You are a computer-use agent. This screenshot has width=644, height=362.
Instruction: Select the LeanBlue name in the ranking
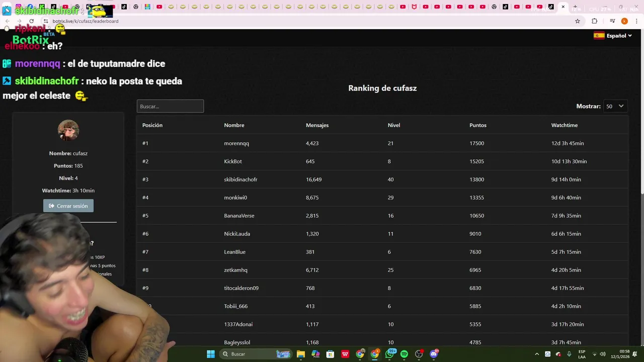[235, 252]
